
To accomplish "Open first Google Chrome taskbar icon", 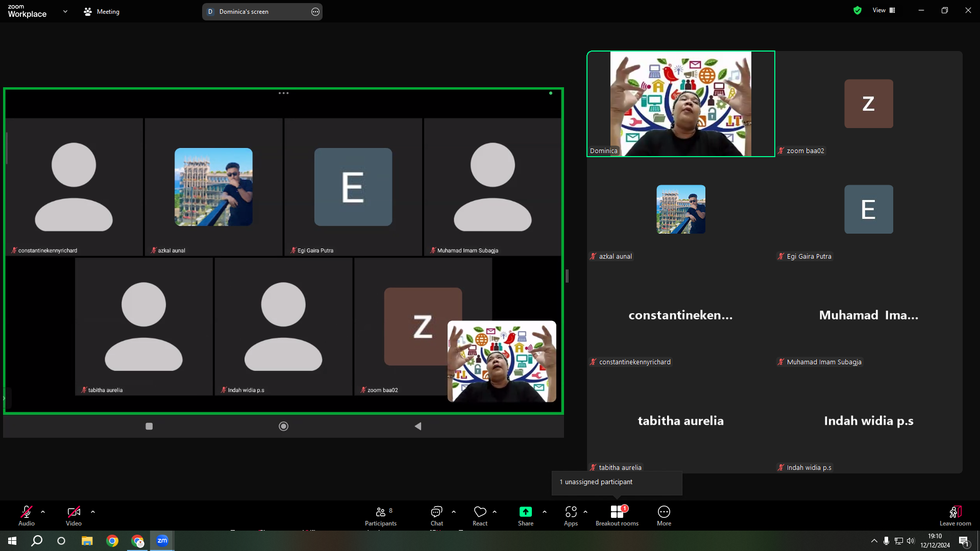I will click(x=112, y=541).
